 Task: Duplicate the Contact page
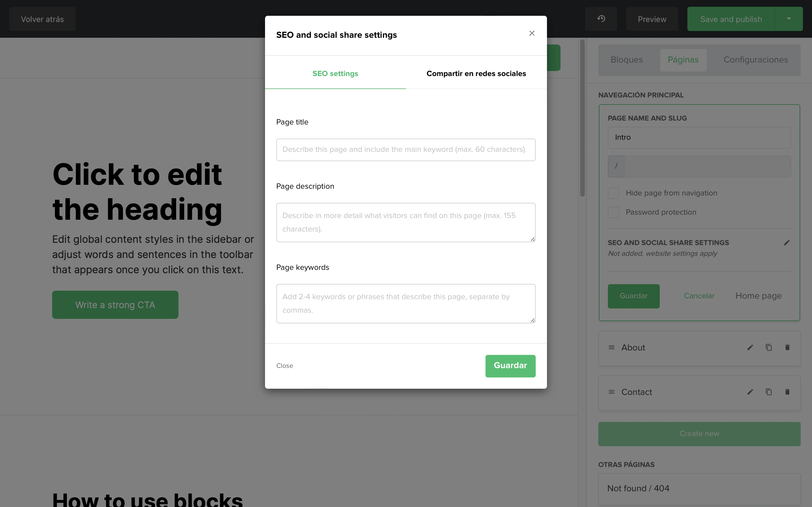(x=769, y=392)
